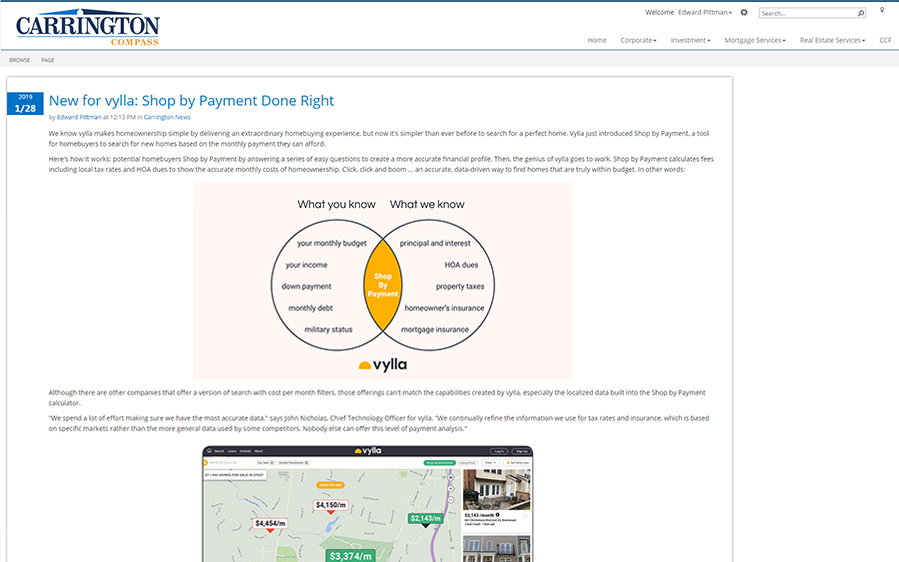Expand the Real Estate Services menu

point(832,40)
